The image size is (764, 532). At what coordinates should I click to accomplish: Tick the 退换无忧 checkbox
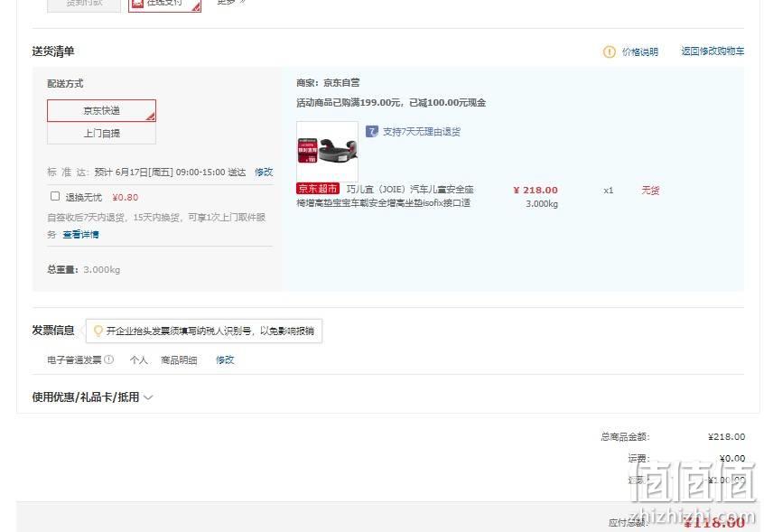[55, 196]
